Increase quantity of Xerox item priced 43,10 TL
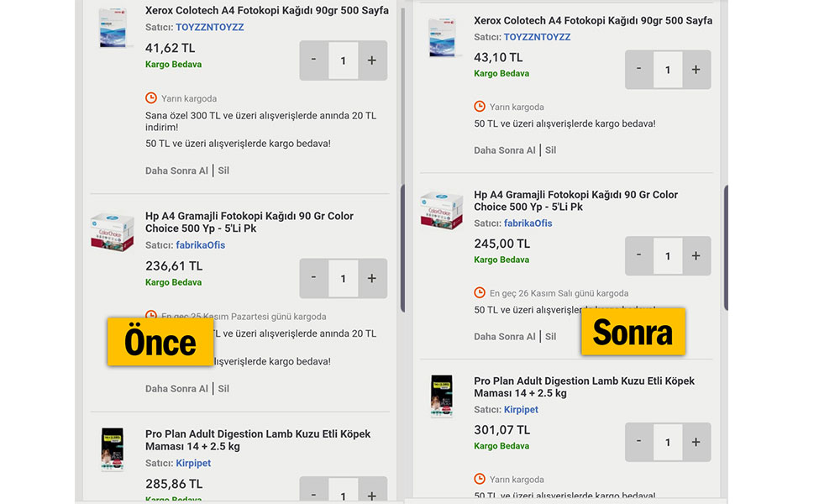The image size is (840, 504). coord(696,70)
